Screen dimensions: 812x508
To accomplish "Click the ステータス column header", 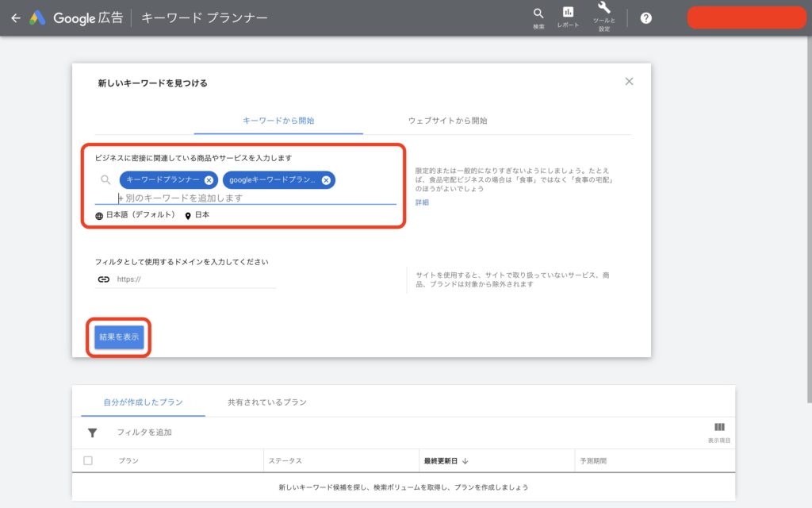I will point(285,461).
